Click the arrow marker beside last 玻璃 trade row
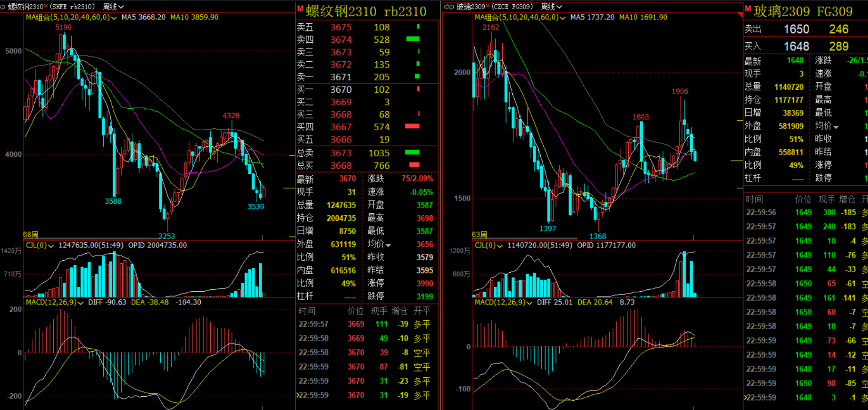The height and width of the screenshot is (410, 868). (745, 398)
